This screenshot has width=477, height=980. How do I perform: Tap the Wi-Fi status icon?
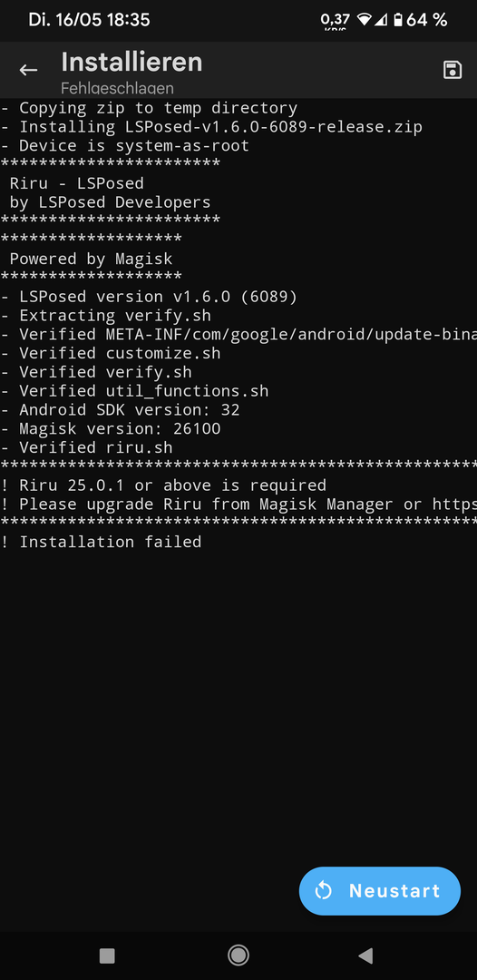pyautogui.click(x=364, y=20)
